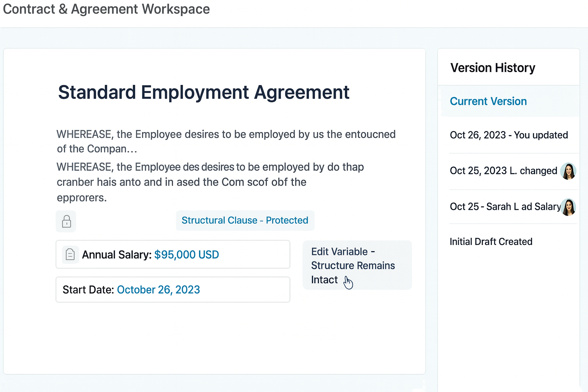The height and width of the screenshot is (392, 588).
Task: View the 'Initial Draft Created' version
Action: coord(491,242)
